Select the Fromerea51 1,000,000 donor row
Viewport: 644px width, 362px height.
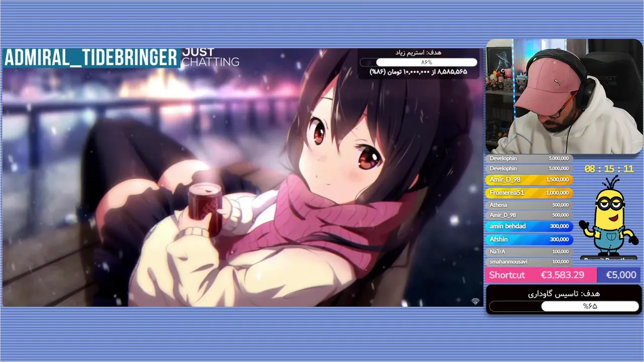click(x=529, y=193)
